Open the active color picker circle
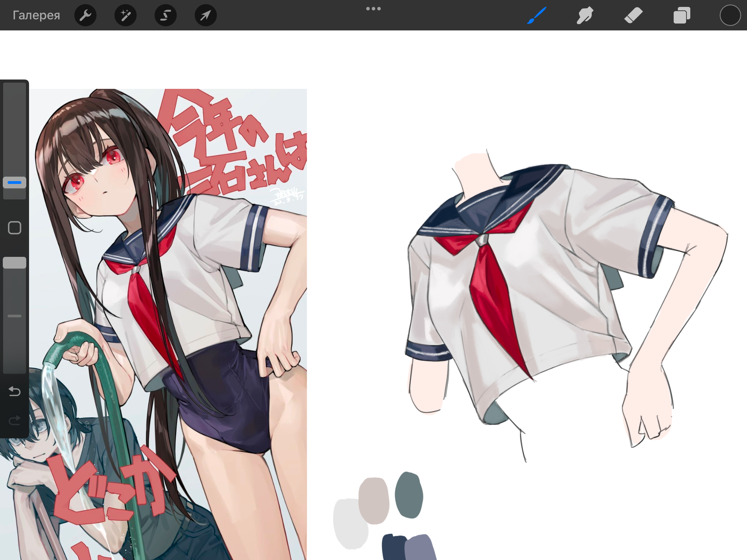 click(x=730, y=15)
